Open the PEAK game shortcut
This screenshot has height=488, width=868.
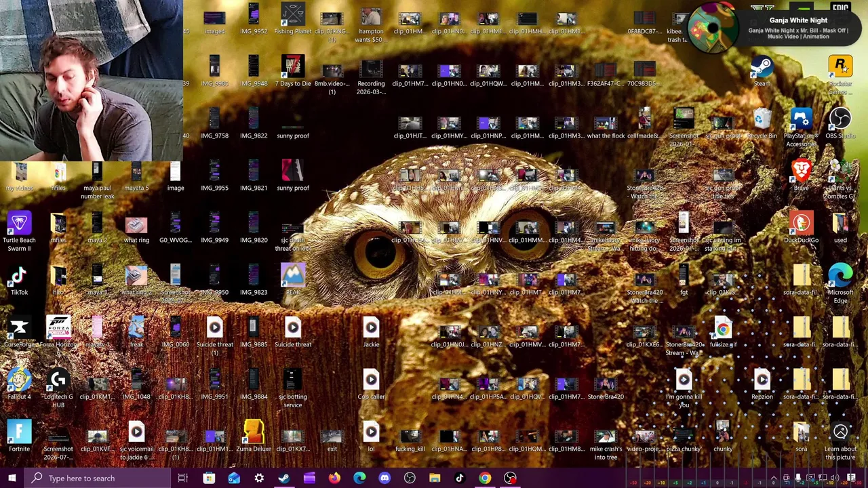293,280
